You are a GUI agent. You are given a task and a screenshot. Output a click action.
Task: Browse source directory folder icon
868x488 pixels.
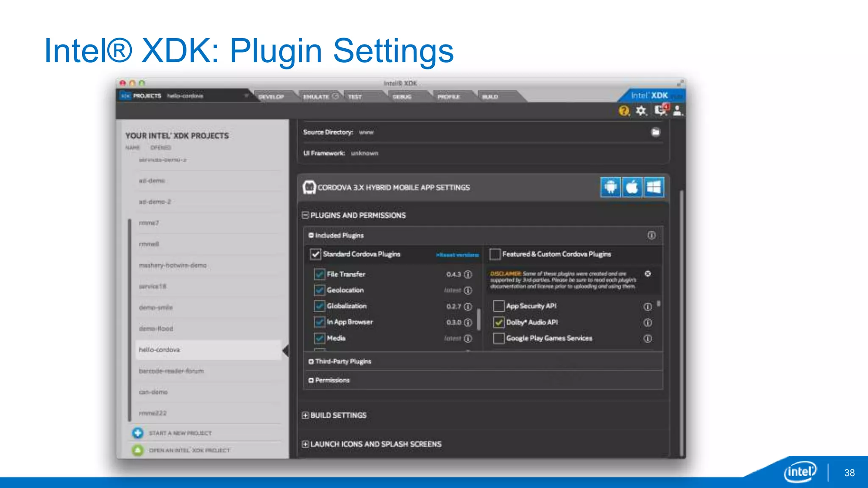tap(656, 132)
